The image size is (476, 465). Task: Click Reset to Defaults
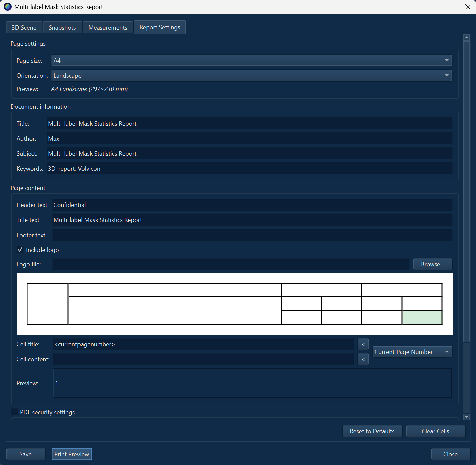click(x=372, y=431)
